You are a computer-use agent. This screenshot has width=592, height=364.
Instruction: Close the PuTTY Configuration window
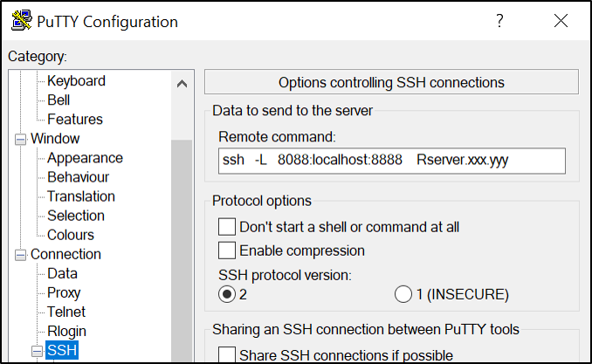click(x=561, y=21)
